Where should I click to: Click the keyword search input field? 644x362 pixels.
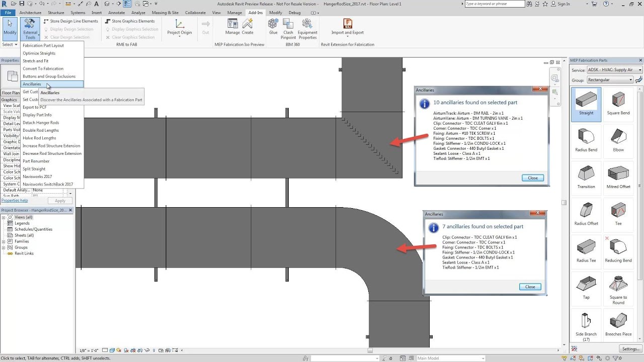[x=496, y=4]
